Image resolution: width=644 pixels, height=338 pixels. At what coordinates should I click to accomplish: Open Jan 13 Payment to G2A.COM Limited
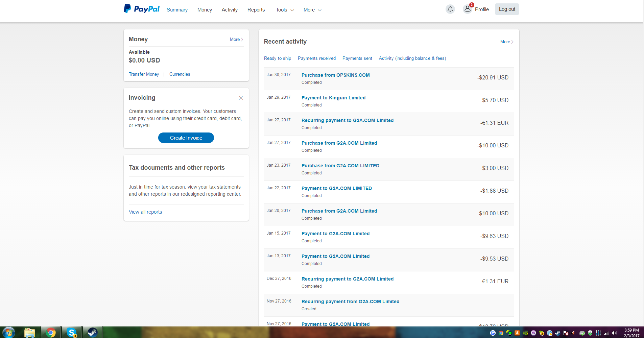(335, 256)
